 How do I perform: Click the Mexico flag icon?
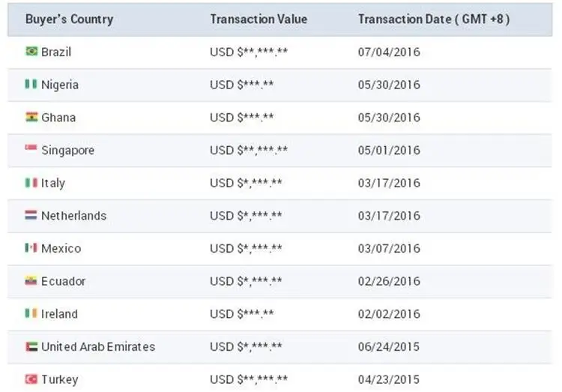pos(31,248)
